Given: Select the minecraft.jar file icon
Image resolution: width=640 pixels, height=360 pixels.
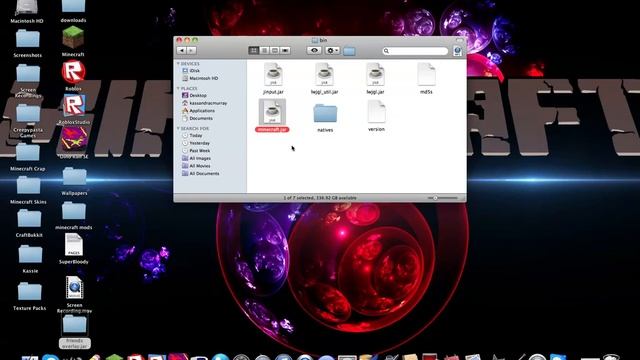Looking at the screenshot, I should coord(272,112).
